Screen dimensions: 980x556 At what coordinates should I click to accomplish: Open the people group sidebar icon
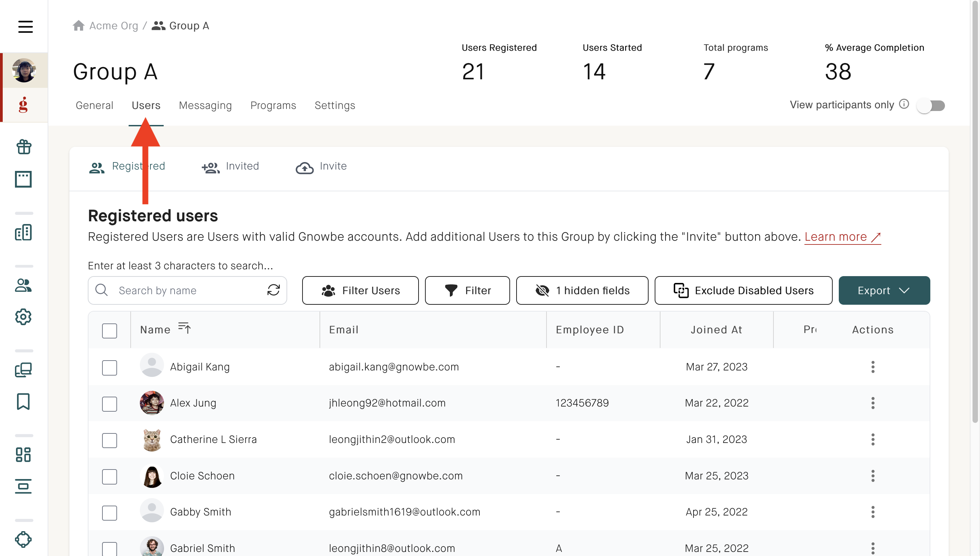23,285
